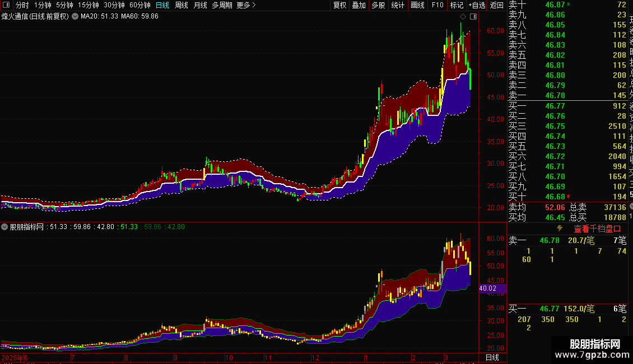The width and height of the screenshot is (633, 364).
Task: Expand the 烽火通信 main chart indicator dropdown
Action: [75, 17]
